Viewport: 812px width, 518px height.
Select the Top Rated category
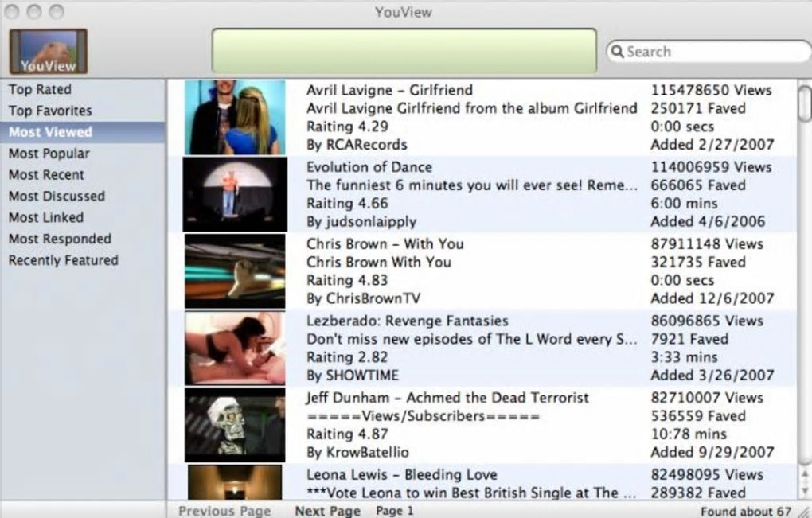click(40, 89)
